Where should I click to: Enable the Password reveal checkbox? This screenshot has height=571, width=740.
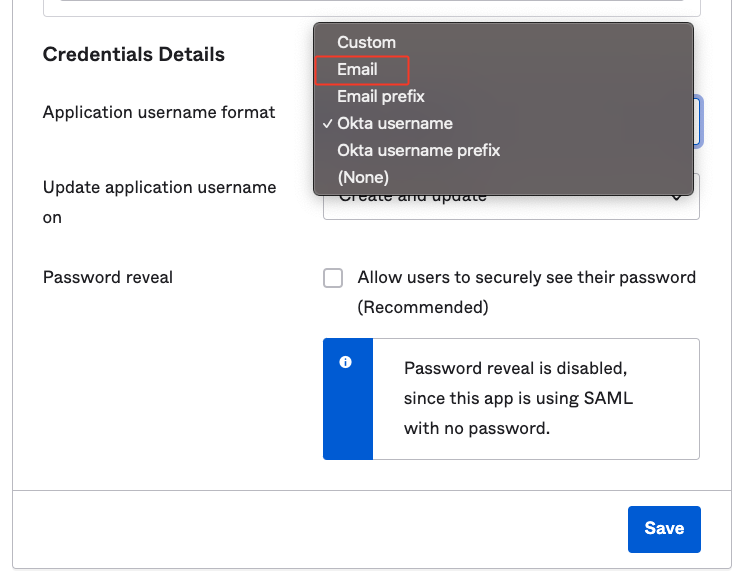click(x=333, y=278)
